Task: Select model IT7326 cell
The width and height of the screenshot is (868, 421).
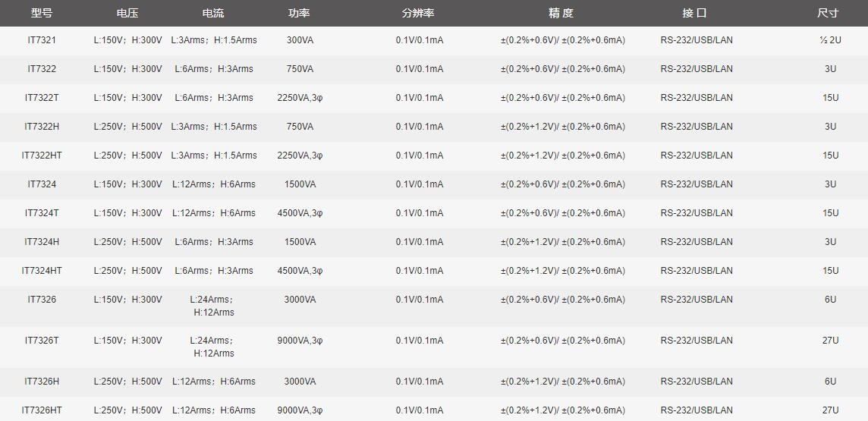Action: click(42, 300)
